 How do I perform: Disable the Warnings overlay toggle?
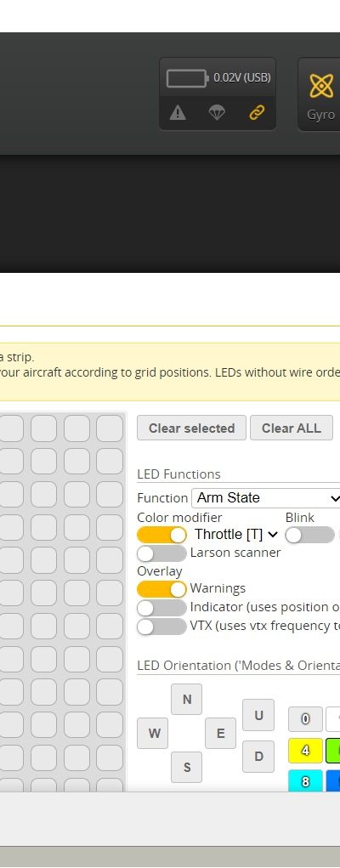pos(161,589)
